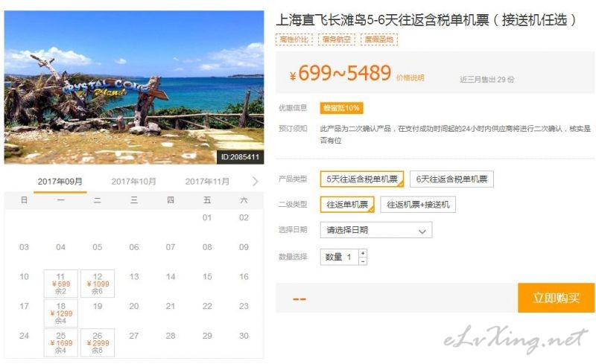Click the 蜂蜜抵10% discount badge

coord(341,108)
